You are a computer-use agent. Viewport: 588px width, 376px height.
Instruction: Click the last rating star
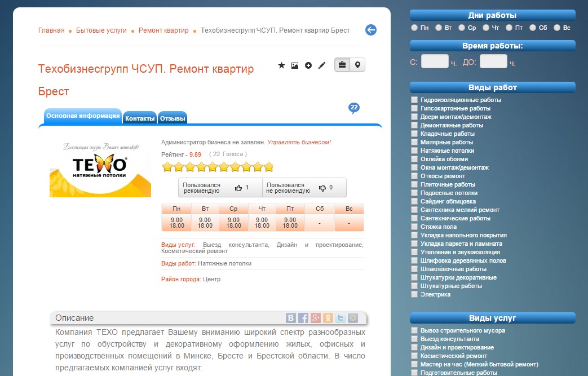pyautogui.click(x=268, y=167)
